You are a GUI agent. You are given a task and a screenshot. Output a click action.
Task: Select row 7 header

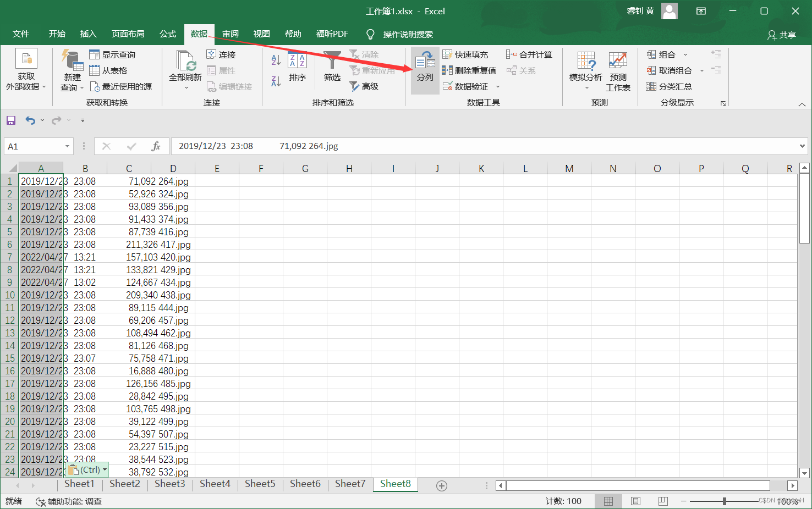click(x=9, y=257)
